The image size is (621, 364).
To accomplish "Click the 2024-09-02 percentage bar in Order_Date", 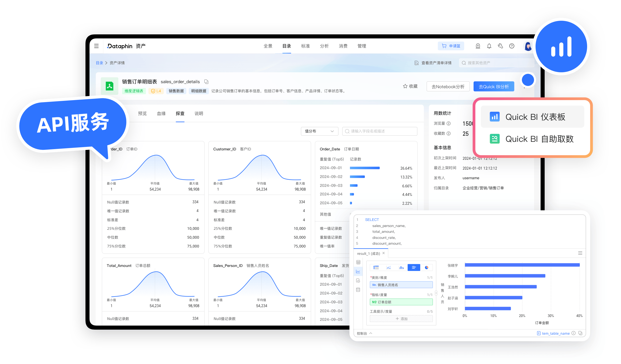I will click(x=357, y=177).
